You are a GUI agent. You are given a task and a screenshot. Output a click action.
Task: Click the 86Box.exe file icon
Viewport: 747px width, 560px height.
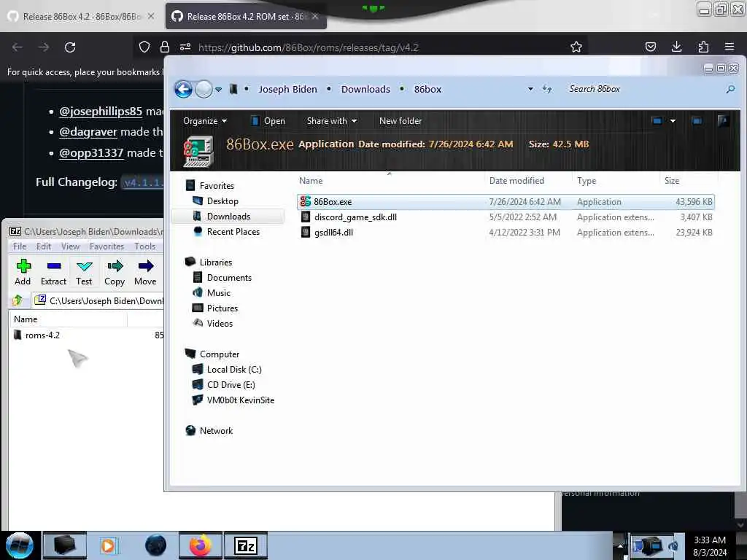(306, 202)
